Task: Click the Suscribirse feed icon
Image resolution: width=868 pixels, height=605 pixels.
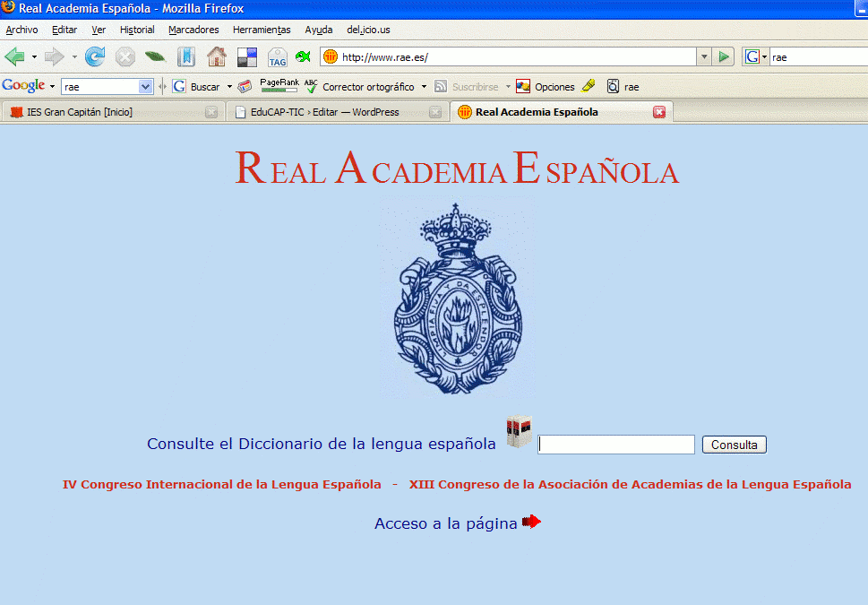Action: tap(441, 86)
